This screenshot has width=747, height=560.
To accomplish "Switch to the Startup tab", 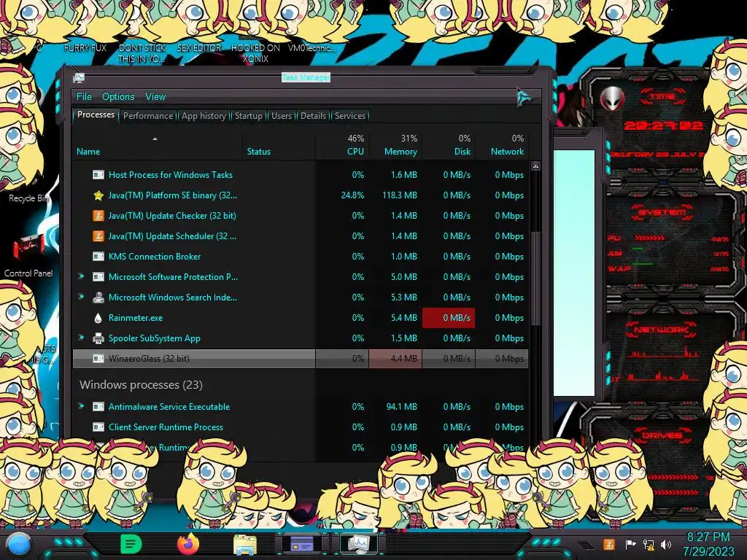I will (248, 116).
